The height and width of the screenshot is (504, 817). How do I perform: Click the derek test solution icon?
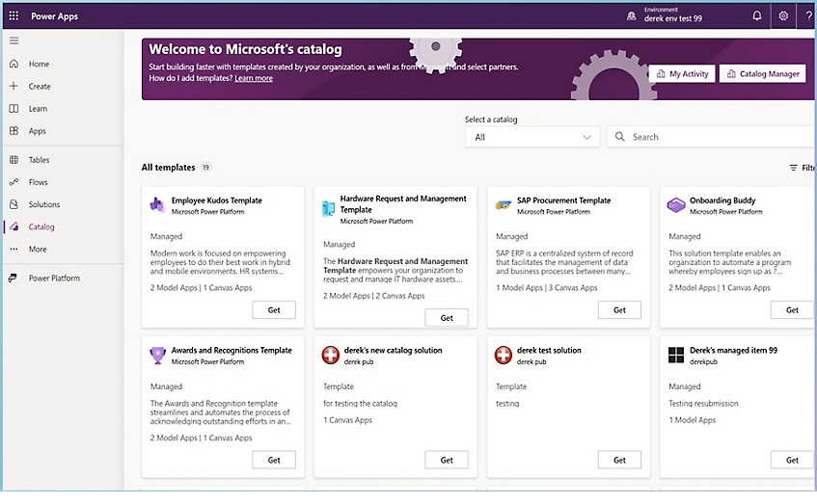[504, 355]
